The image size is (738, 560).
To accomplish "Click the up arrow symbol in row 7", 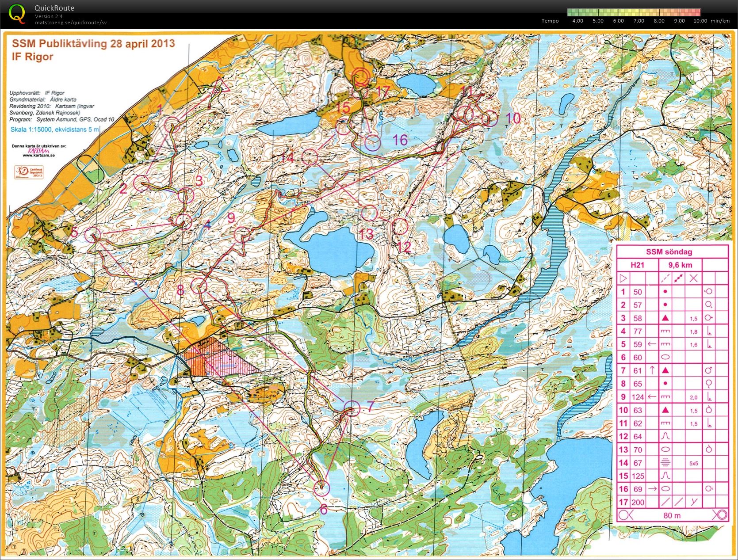I will 652,370.
